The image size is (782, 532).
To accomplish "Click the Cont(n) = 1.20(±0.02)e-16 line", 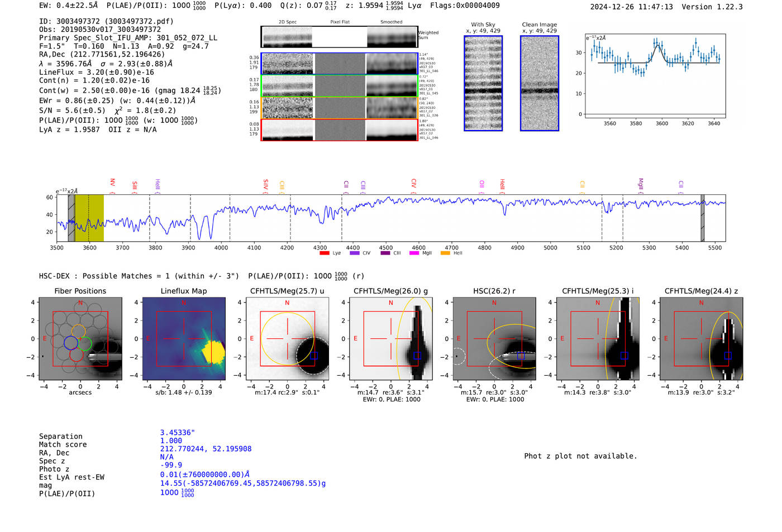I will click(x=94, y=80).
